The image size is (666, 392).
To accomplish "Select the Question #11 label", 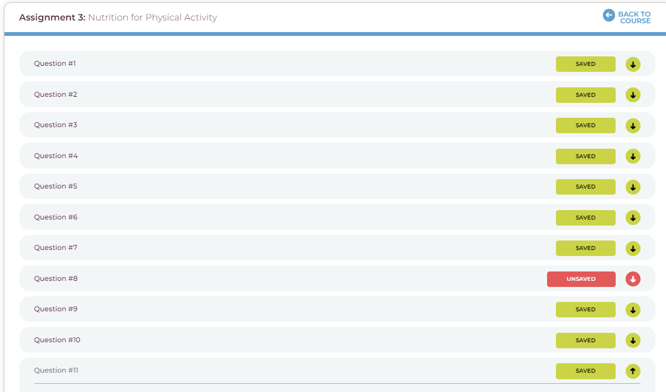I will point(56,370).
